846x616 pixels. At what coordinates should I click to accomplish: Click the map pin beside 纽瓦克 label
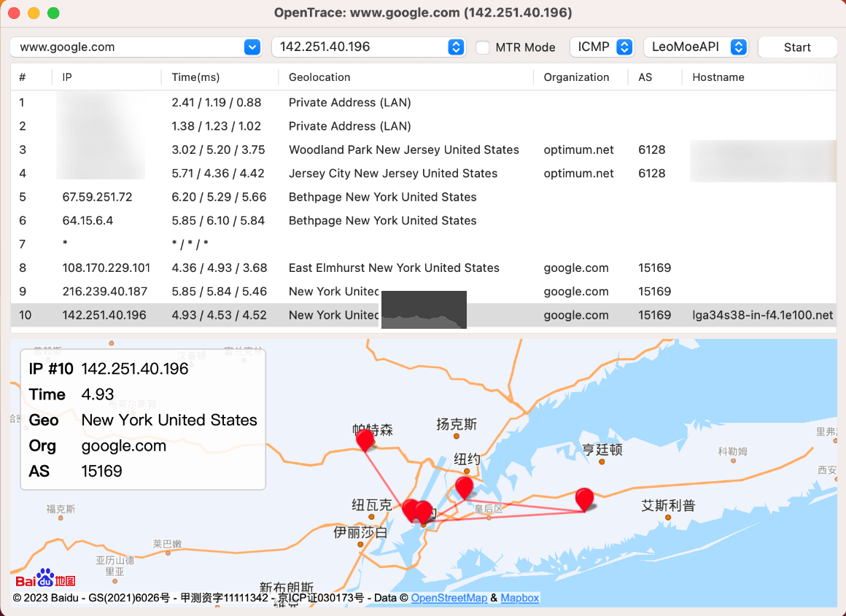[411, 509]
